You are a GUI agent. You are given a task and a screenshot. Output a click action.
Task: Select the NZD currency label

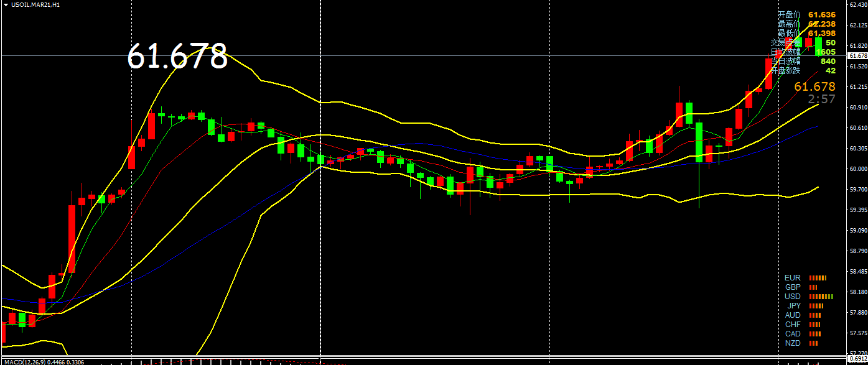point(793,343)
